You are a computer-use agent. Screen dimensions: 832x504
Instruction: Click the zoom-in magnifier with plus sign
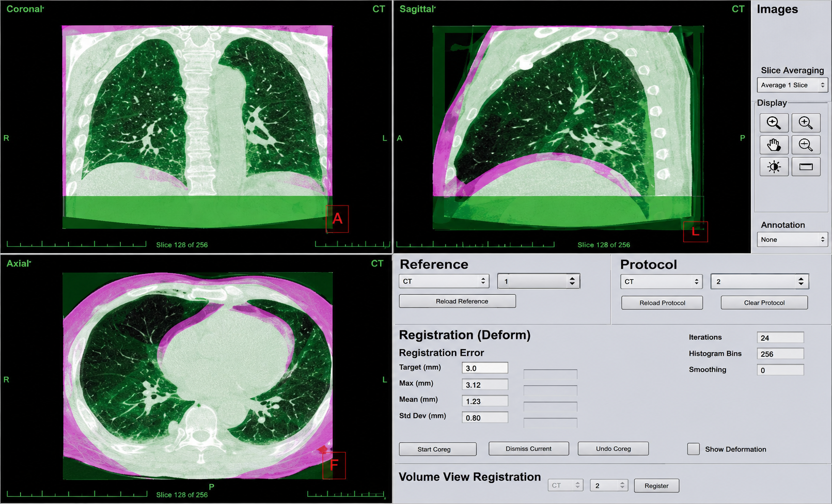(x=806, y=123)
